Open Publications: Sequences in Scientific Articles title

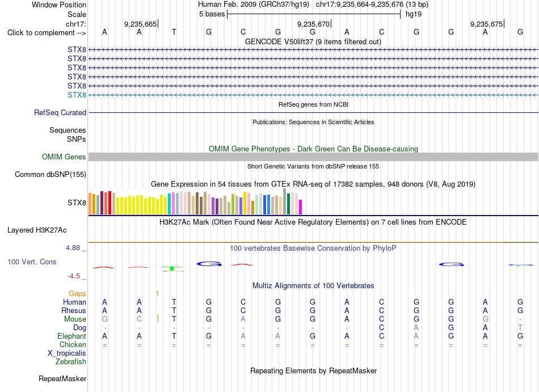point(313,122)
